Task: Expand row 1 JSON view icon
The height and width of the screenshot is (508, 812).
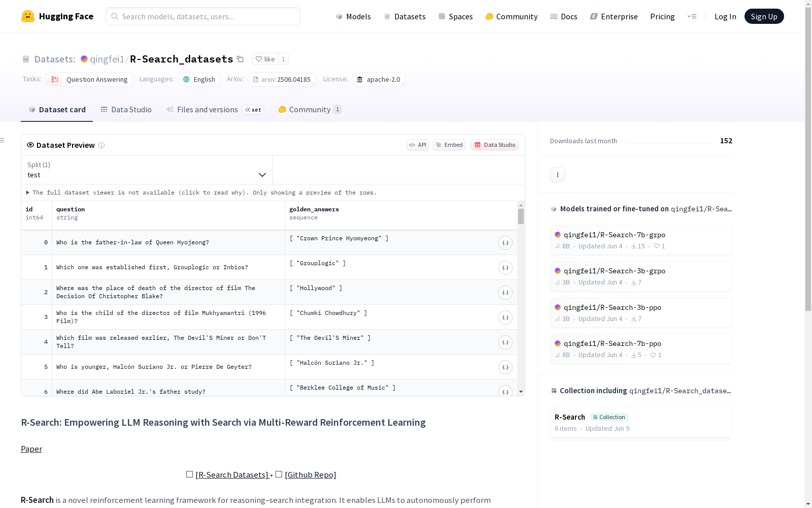Action: click(x=505, y=268)
